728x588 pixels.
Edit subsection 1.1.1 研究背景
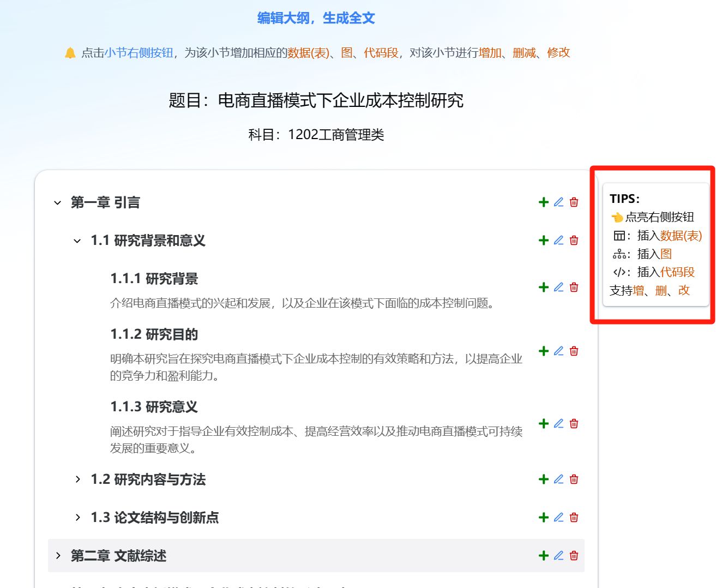(x=558, y=287)
